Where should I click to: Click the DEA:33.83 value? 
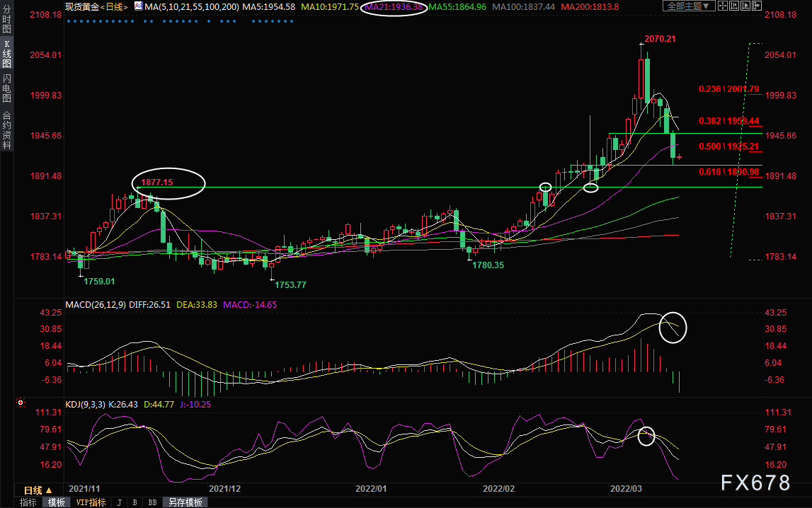coord(197,305)
